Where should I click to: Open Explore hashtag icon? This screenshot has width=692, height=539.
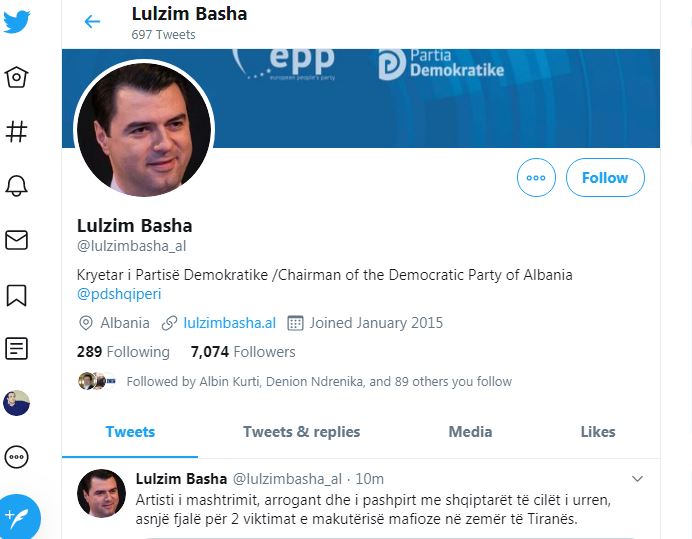point(17,131)
